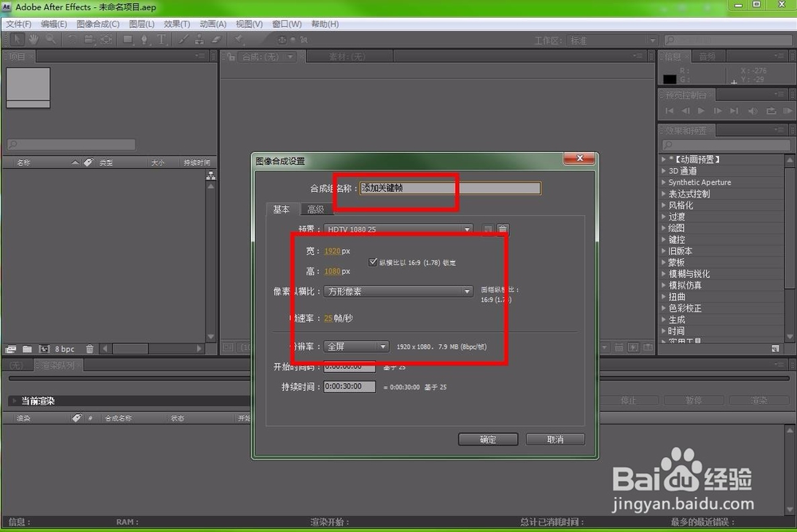Click the interpret footage icon in project panel
This screenshot has height=532, width=797.
(10, 349)
